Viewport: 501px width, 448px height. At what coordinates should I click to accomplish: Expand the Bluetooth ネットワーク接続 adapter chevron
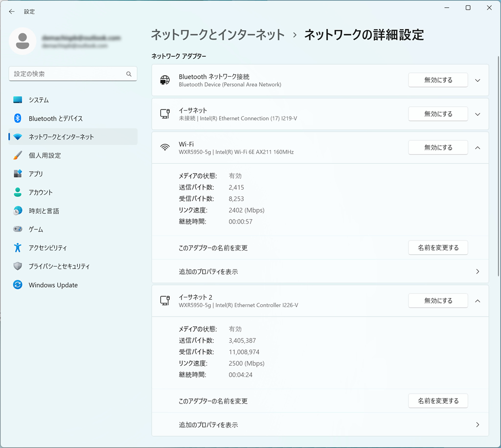(478, 81)
